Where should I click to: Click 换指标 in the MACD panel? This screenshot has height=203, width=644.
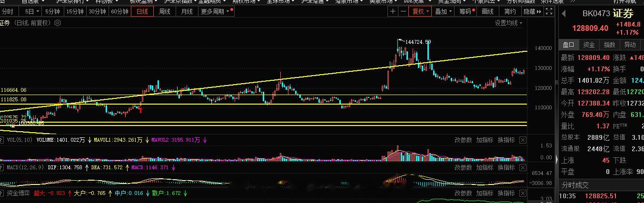click(506, 167)
